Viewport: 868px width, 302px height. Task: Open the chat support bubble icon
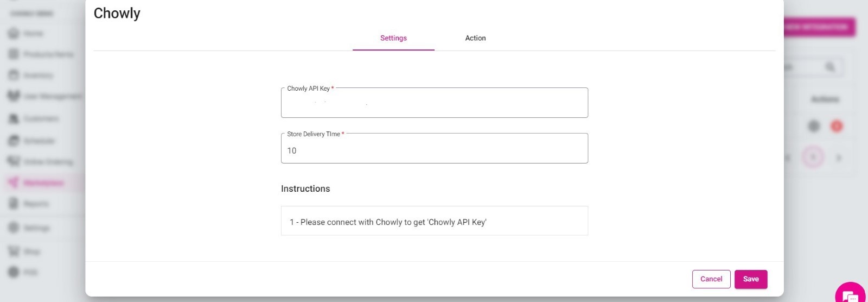851,295
